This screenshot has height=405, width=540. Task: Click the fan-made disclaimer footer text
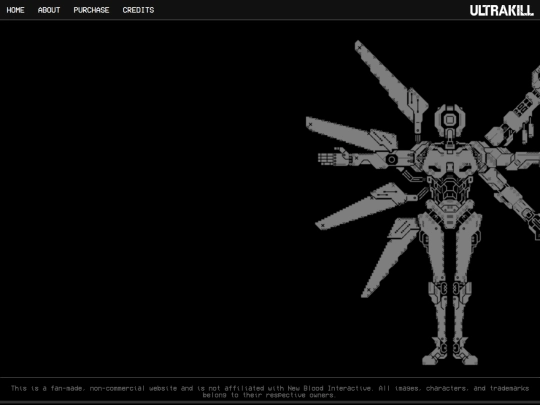click(x=270, y=392)
